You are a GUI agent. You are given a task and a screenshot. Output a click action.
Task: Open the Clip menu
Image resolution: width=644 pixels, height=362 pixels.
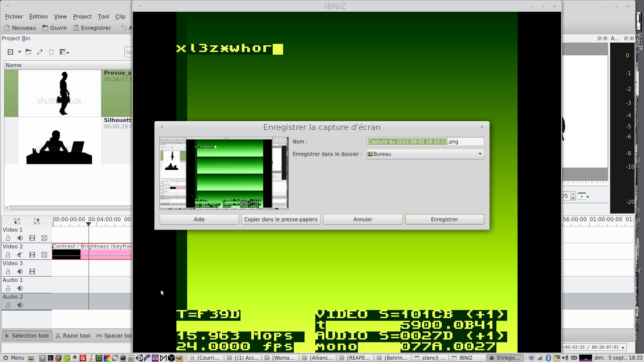(x=120, y=16)
